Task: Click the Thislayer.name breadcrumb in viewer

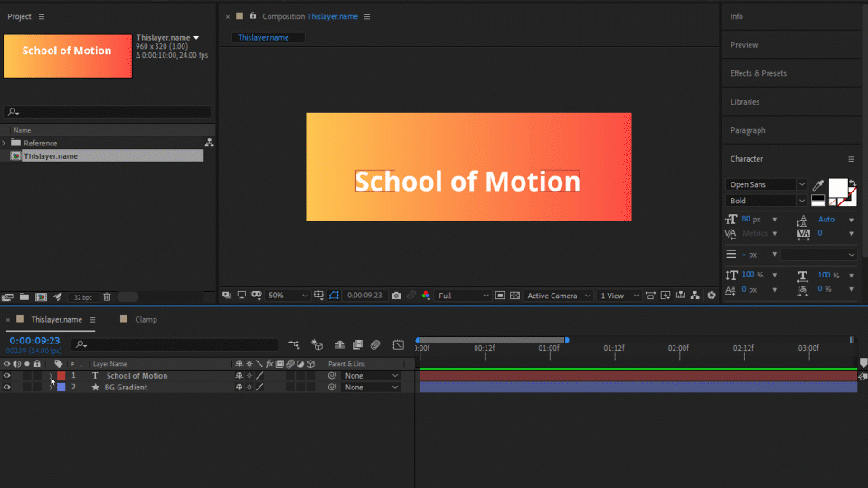Action: [263, 38]
